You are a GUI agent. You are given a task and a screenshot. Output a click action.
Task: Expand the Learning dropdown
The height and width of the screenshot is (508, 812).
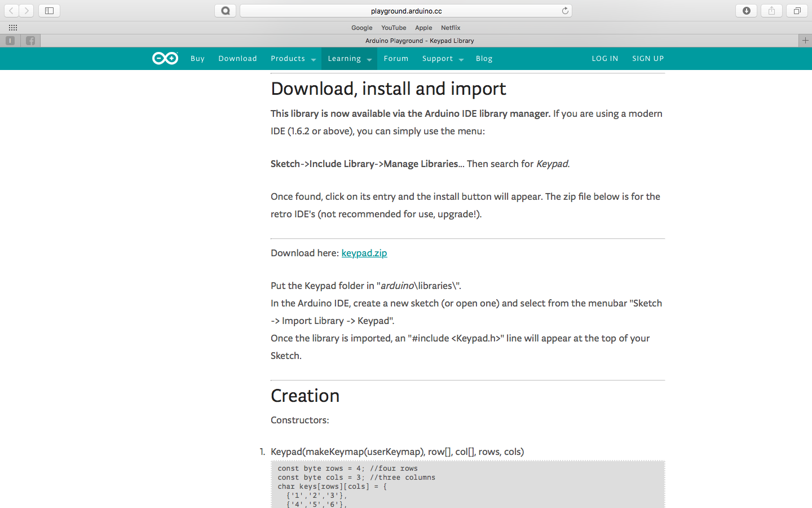pos(349,59)
